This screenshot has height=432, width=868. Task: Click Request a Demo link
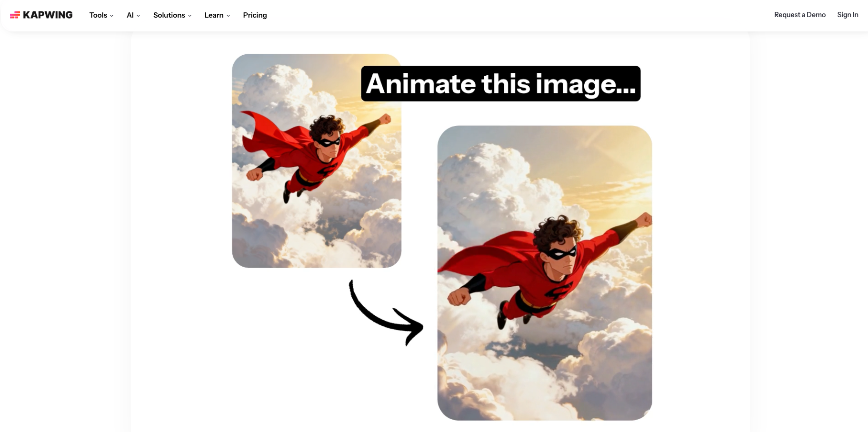800,15
